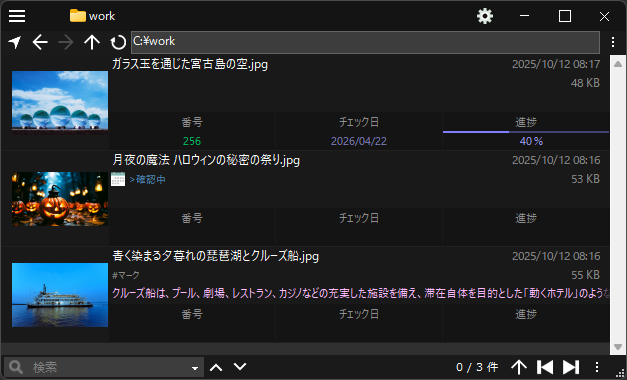Click the 番号 value 256

pyautogui.click(x=192, y=141)
